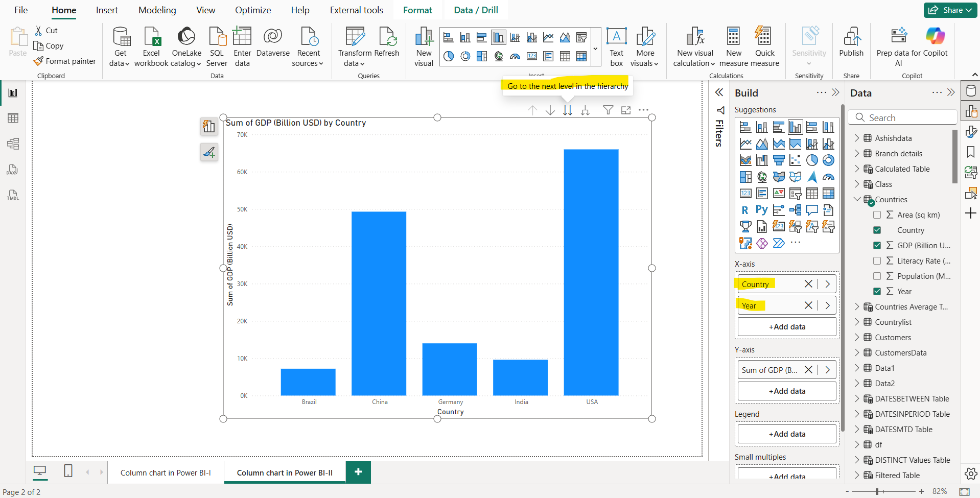Open Model view from the left sidebar

tap(13, 144)
